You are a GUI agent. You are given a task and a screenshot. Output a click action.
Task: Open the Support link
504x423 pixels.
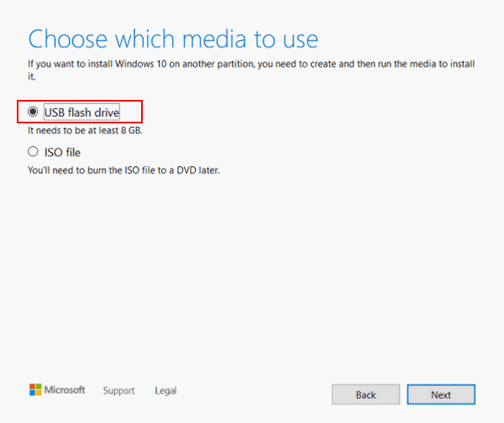tap(118, 390)
